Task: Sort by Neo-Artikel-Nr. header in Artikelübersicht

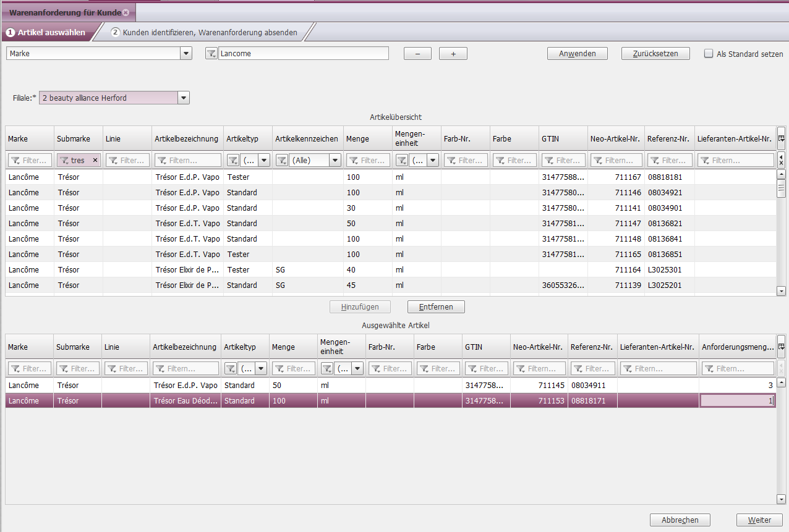Action: click(616, 138)
